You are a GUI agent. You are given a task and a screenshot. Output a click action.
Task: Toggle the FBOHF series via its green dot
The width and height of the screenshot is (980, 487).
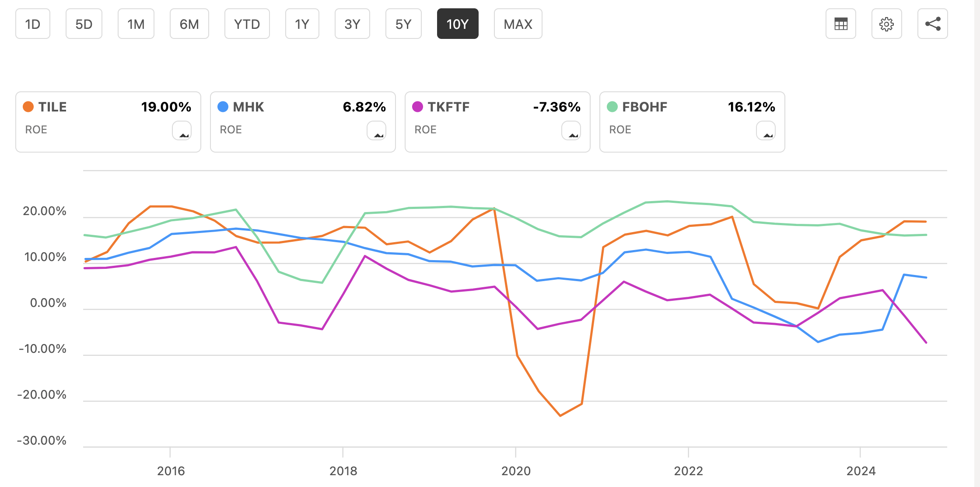click(x=612, y=106)
